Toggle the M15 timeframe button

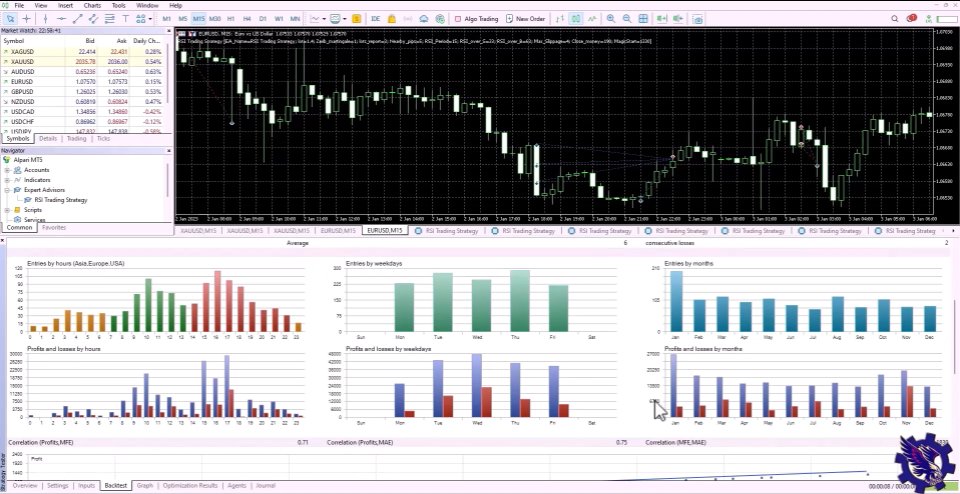coord(198,19)
